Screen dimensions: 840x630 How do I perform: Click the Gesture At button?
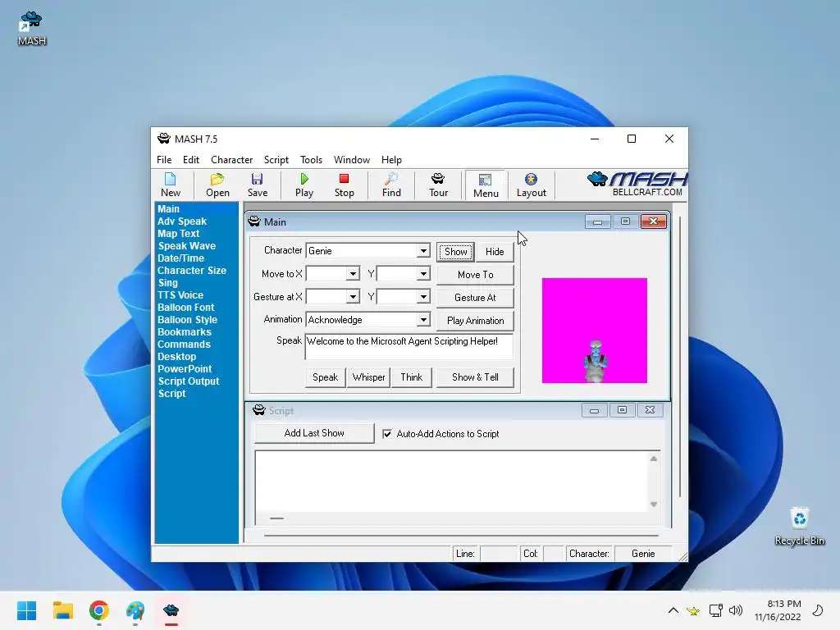coord(475,297)
